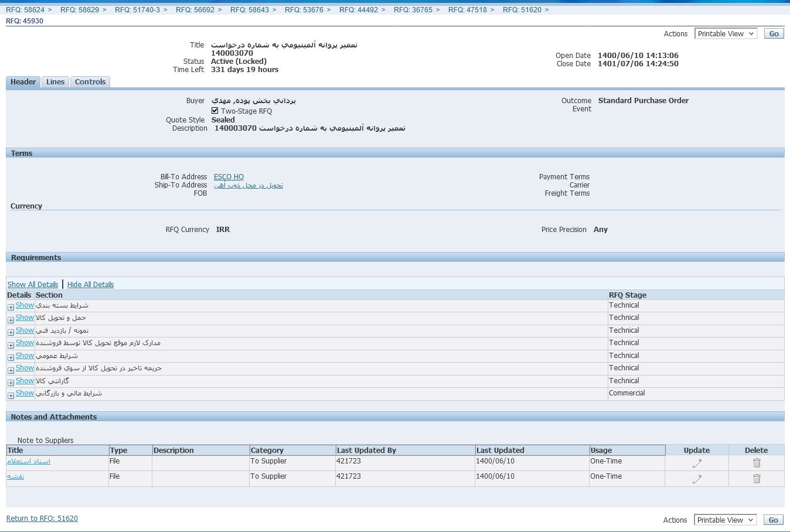Viewport: 790px width, 532px height.
Task: Expand plus icon for مدارک لازم موقع تحويل row
Action: coord(11,345)
